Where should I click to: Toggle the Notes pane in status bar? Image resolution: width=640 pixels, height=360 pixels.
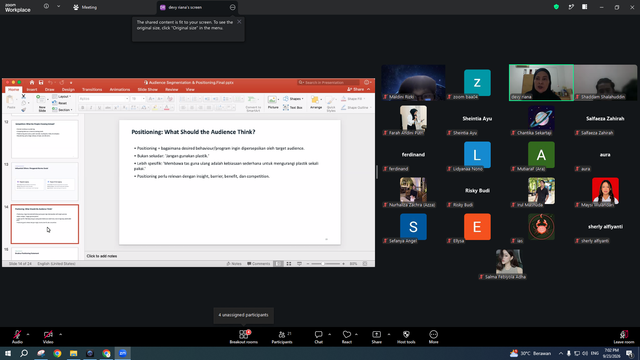[x=234, y=264]
